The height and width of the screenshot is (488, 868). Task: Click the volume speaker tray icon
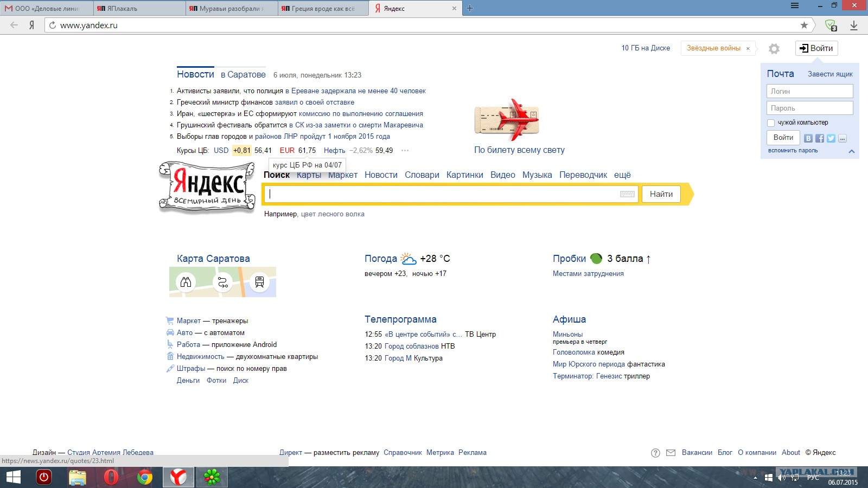point(782,478)
